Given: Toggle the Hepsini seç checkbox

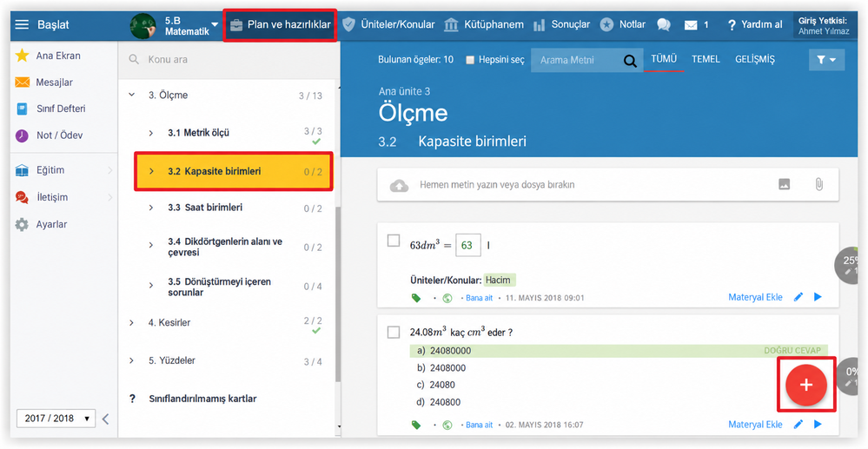Looking at the screenshot, I should point(470,60).
